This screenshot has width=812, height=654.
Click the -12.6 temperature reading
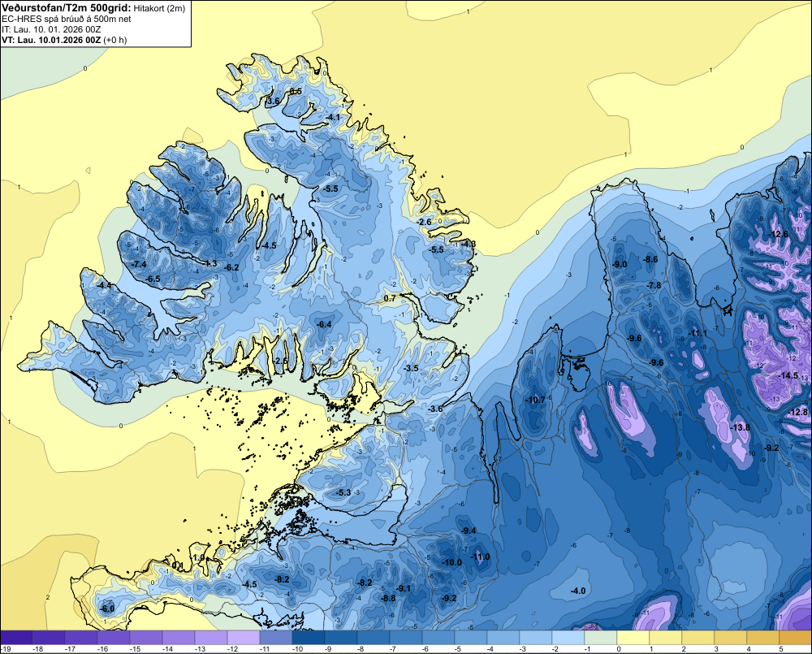(780, 234)
